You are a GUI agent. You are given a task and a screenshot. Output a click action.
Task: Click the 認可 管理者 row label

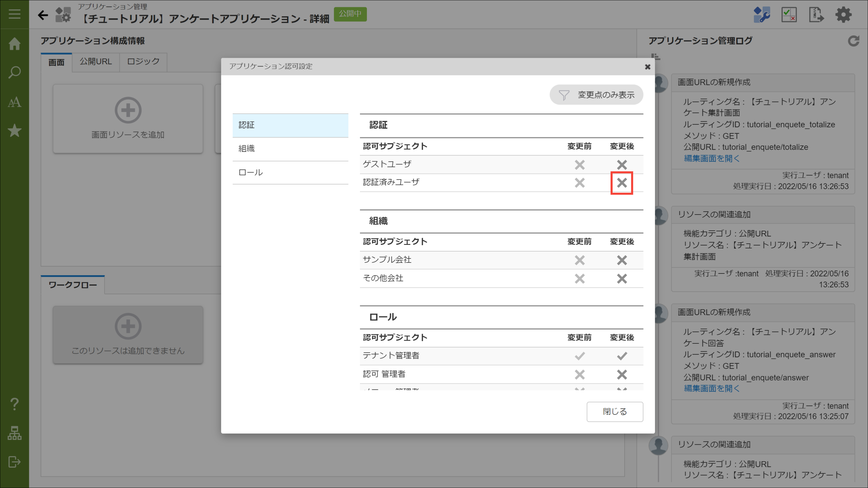(x=384, y=374)
